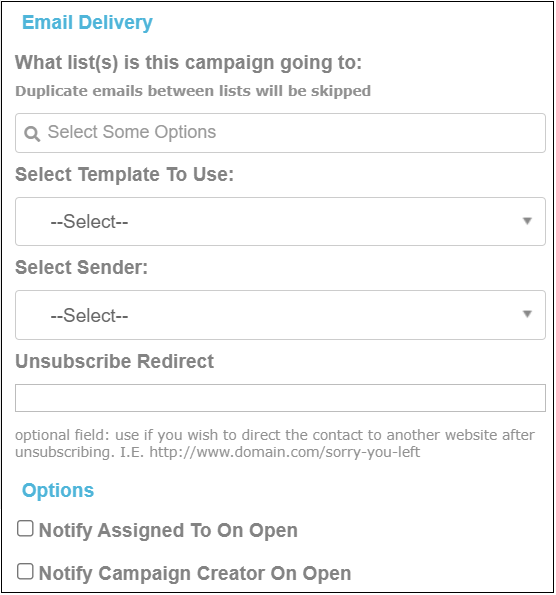The height and width of the screenshot is (595, 556).
Task: Click the campaign lists question label
Action: pos(188,63)
